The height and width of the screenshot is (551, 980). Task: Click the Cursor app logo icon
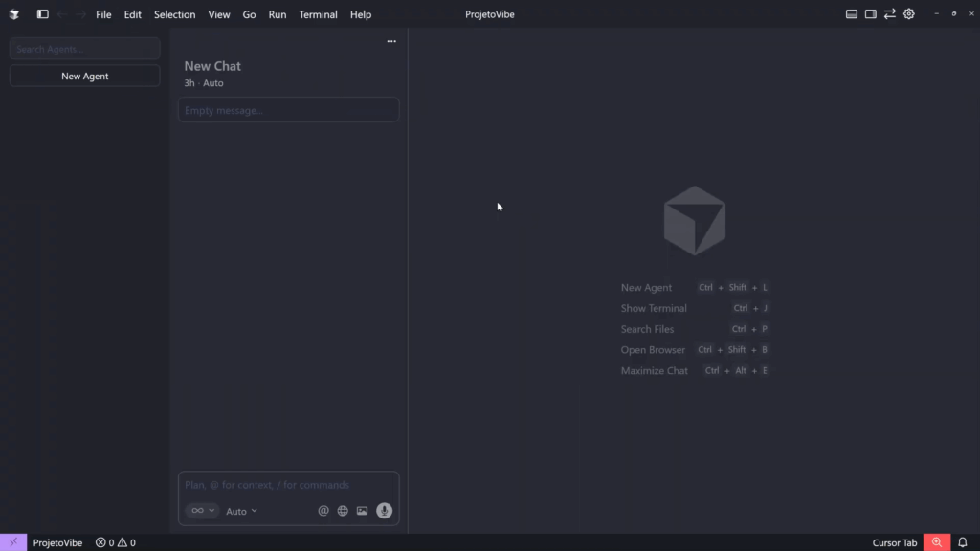point(13,14)
